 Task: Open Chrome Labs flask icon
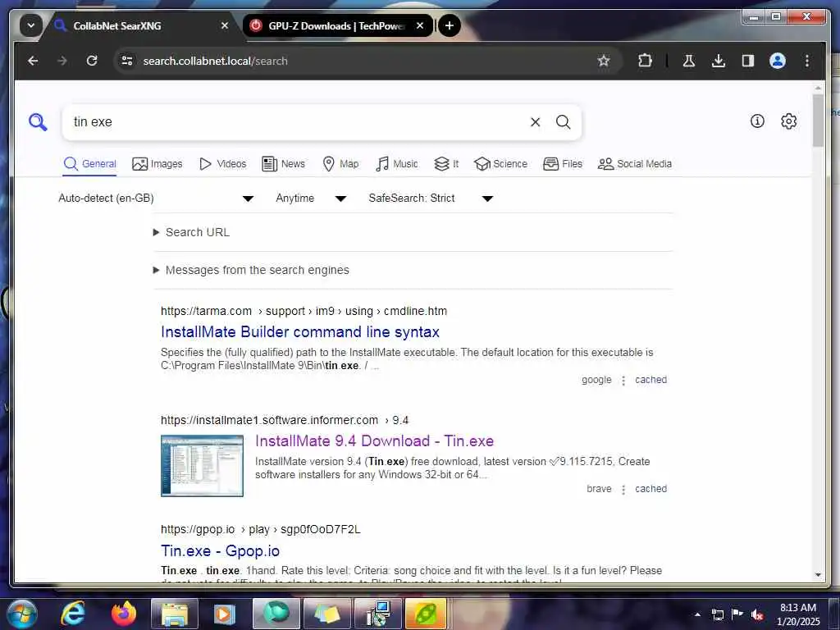click(x=689, y=61)
